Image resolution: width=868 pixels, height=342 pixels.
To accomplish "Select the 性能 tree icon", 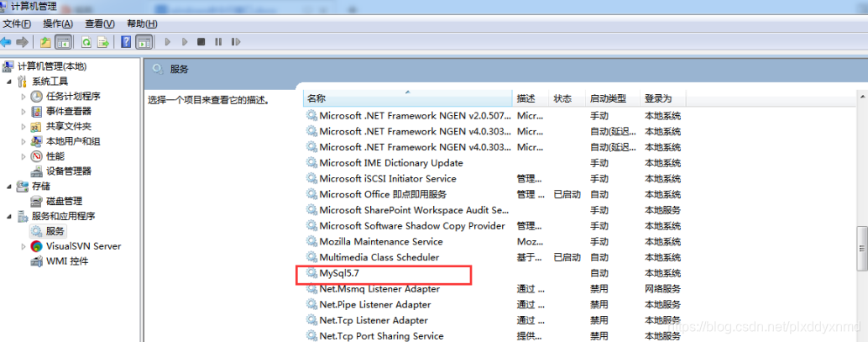I will click(37, 156).
